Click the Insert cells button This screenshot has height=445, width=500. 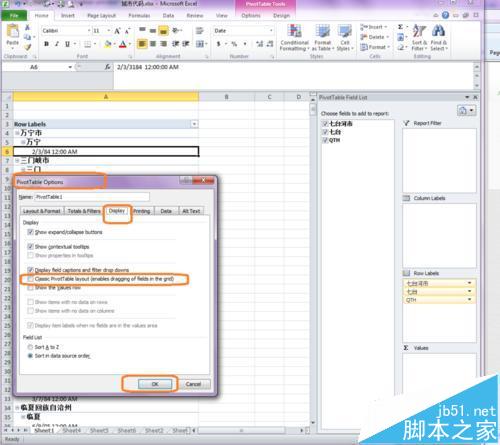374,27
